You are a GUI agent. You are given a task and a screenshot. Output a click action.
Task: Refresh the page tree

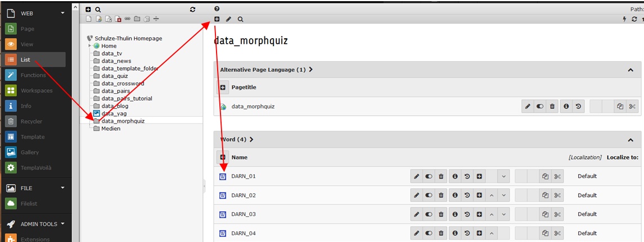[x=192, y=9]
